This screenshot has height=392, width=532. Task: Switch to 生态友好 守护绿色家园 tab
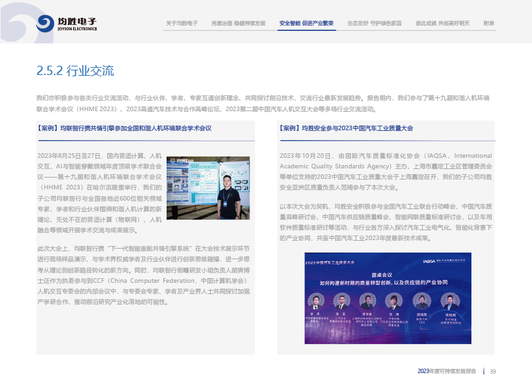coord(374,23)
